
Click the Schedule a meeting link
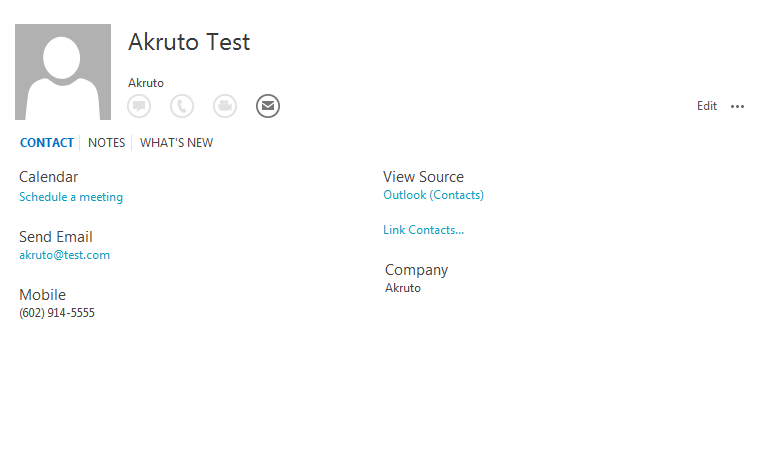[71, 197]
